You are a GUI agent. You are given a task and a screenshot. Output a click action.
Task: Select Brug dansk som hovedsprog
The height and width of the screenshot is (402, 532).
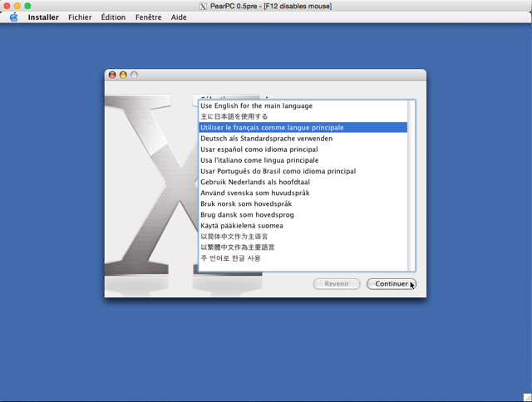(303, 214)
